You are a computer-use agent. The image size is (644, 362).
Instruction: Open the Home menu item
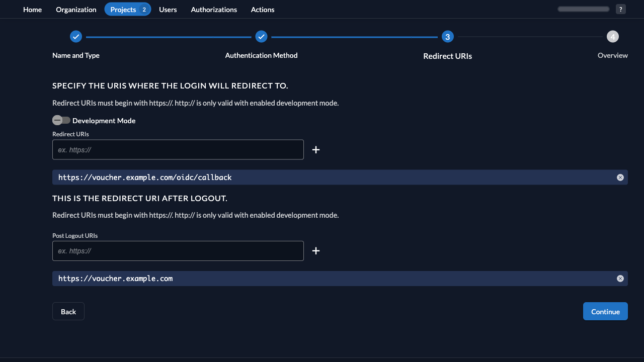32,10
